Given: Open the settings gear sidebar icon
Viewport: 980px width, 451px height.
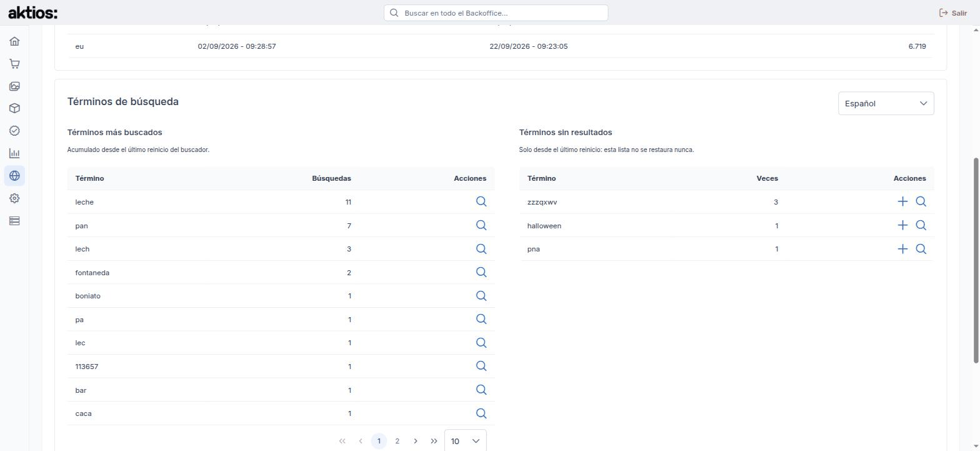Looking at the screenshot, I should coord(14,198).
